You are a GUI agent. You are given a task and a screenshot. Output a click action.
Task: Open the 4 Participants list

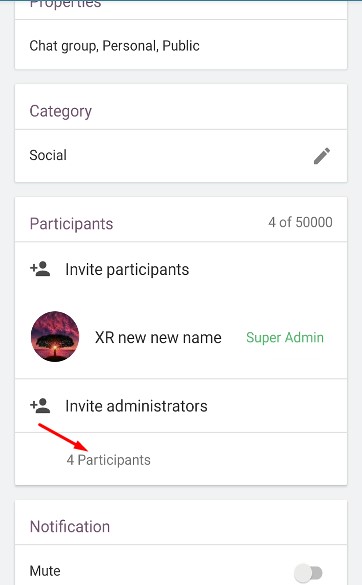coord(109,460)
